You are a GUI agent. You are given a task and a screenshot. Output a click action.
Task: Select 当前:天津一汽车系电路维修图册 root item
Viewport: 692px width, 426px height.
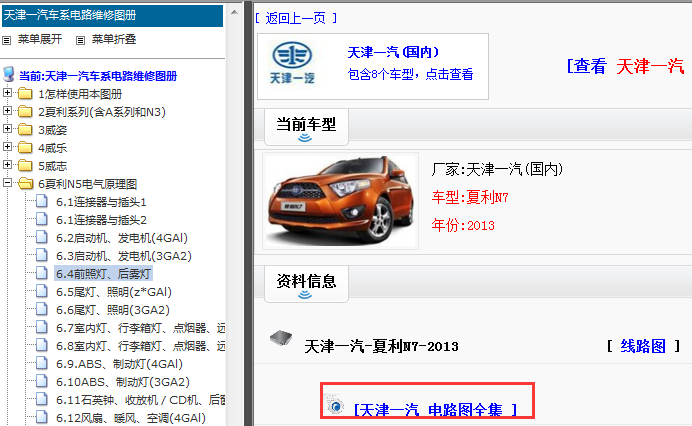point(98,76)
